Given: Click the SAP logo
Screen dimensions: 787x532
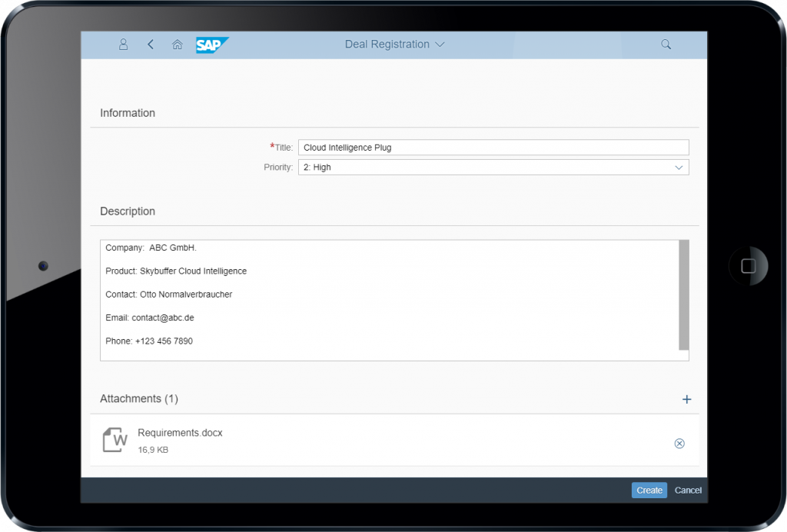Looking at the screenshot, I should (212, 45).
